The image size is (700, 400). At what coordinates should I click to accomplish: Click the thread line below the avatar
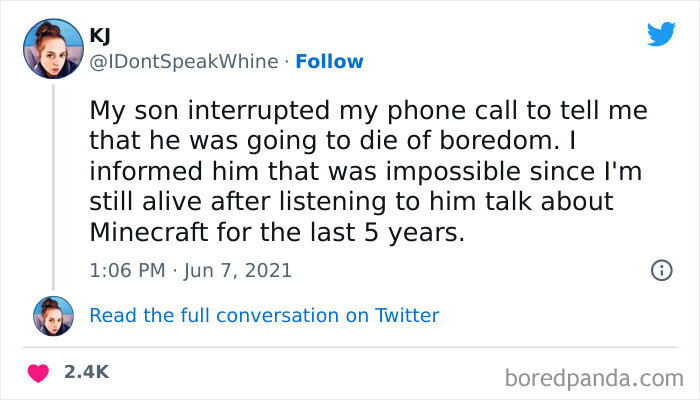point(54,180)
